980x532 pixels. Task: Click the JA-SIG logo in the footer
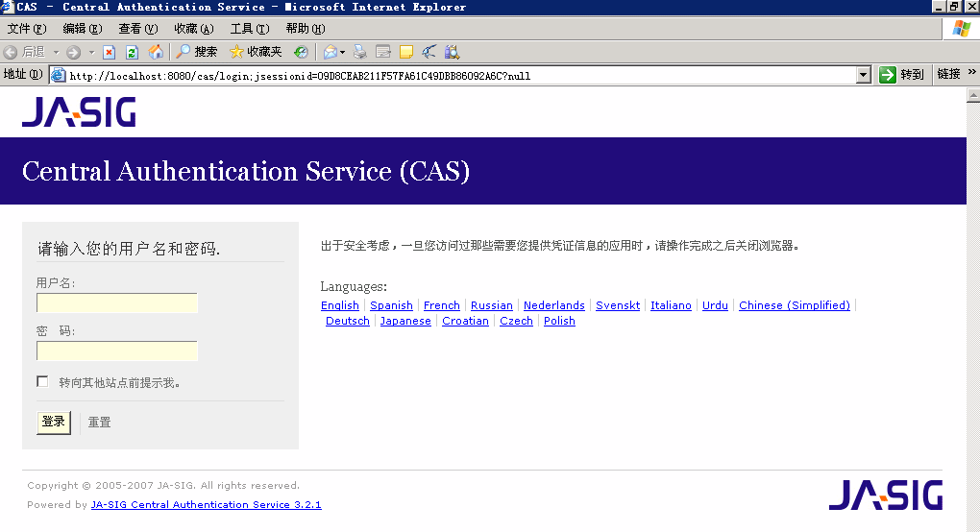(x=886, y=496)
